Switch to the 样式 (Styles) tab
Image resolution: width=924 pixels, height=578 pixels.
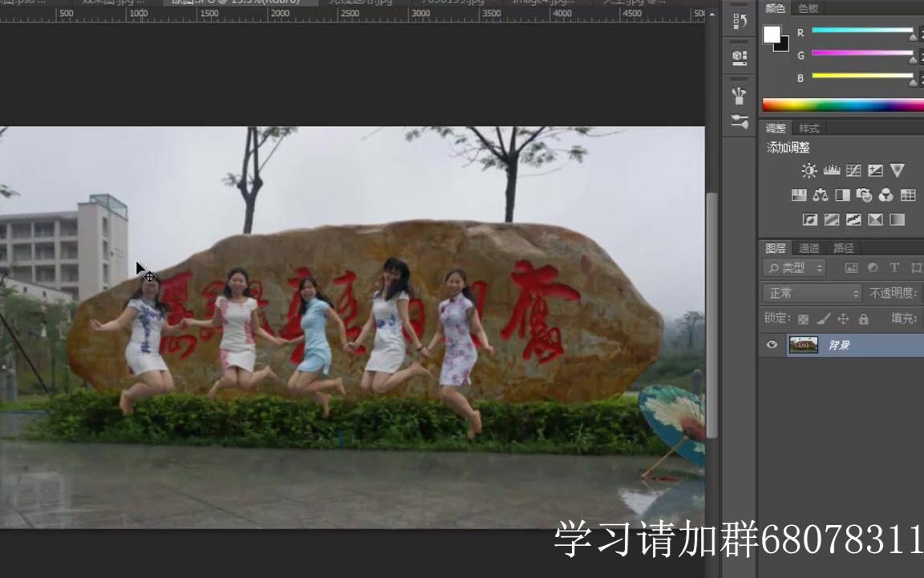[x=808, y=128]
